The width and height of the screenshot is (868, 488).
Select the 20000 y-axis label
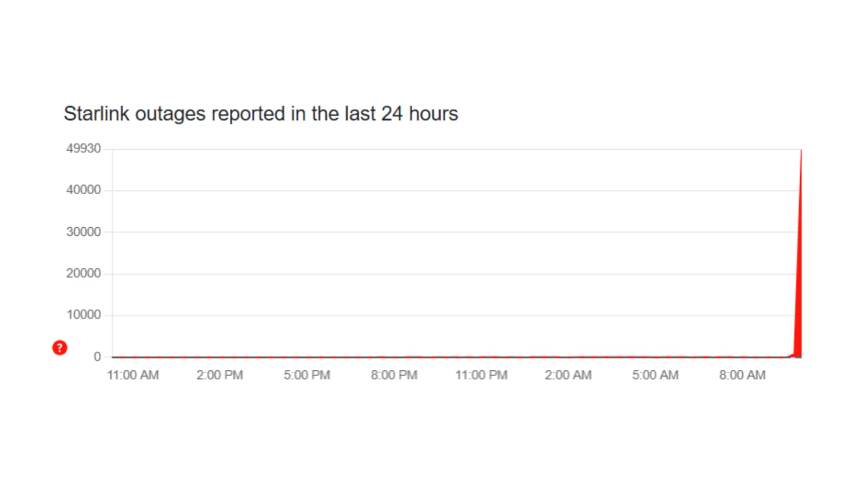pos(84,273)
